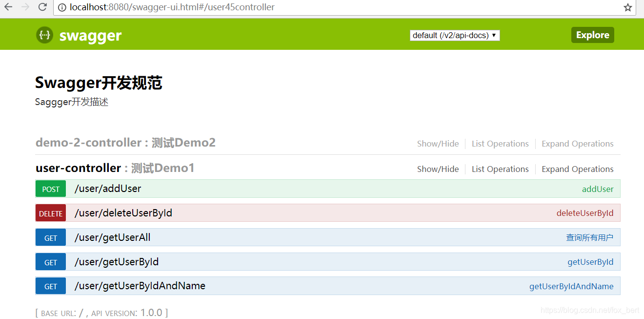Click the browser forward arrow
The width and height of the screenshot is (644, 319).
click(25, 7)
